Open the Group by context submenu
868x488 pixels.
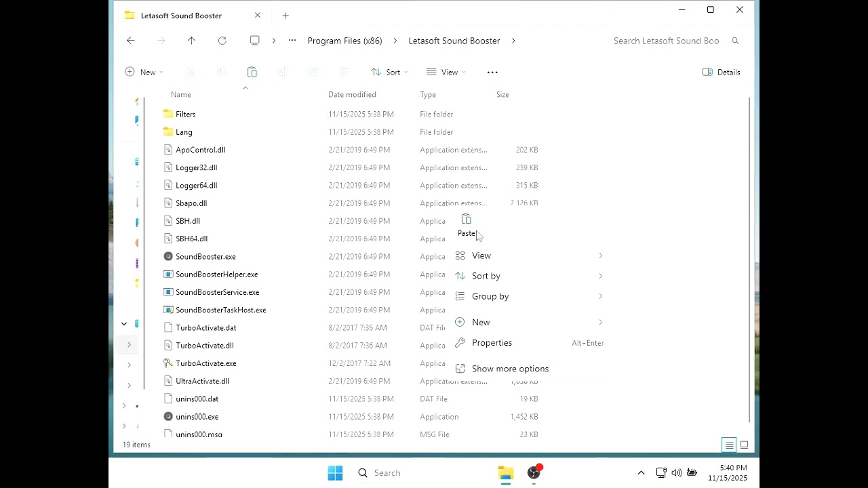tap(530, 296)
